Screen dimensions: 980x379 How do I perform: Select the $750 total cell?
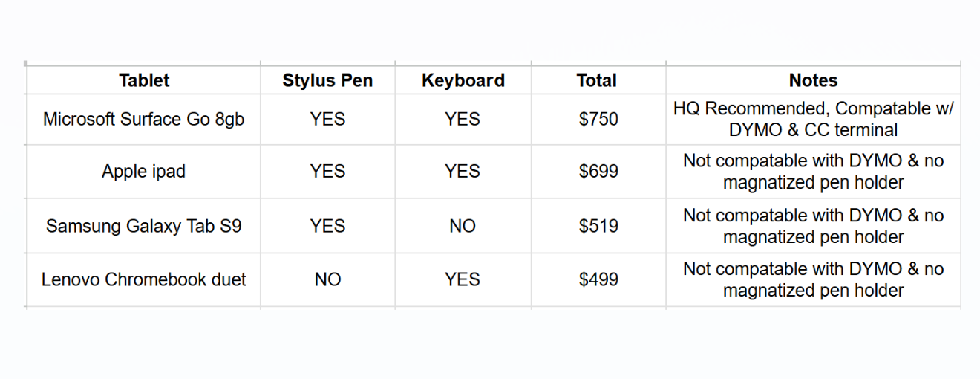coord(598,119)
